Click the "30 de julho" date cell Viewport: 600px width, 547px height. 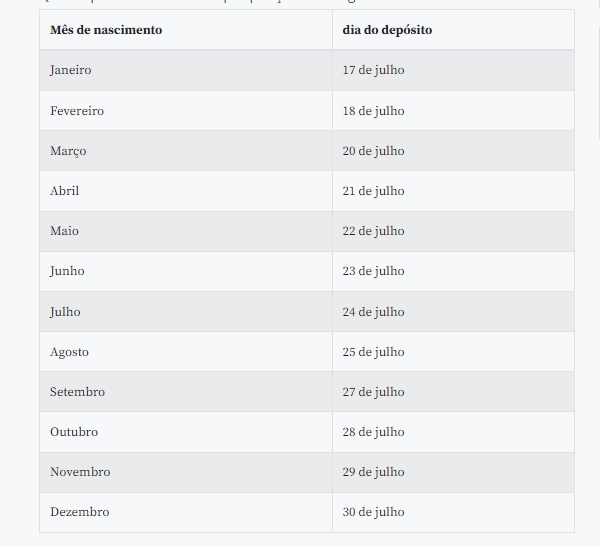coord(374,512)
